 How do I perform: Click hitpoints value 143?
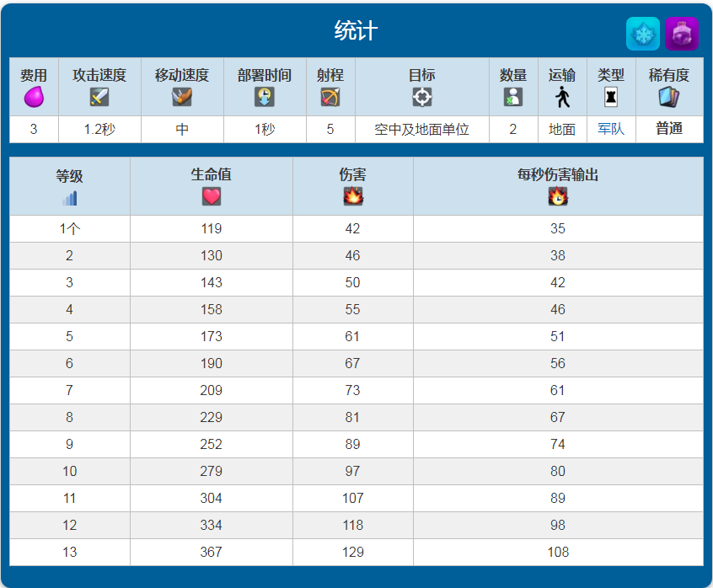coord(212,283)
